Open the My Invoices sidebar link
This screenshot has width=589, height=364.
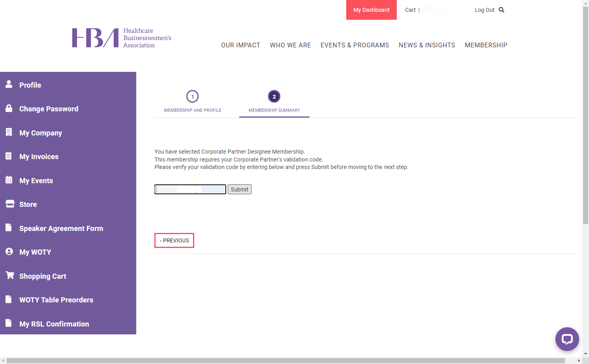(39, 157)
